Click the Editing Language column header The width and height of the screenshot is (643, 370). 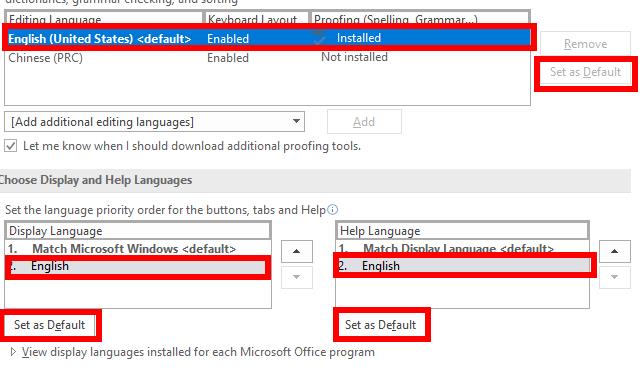(104, 19)
